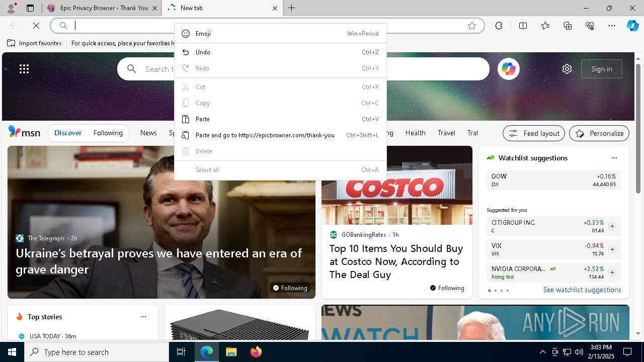Click Import favorites on favorites bar
This screenshot has height=362, width=644.
tap(34, 43)
